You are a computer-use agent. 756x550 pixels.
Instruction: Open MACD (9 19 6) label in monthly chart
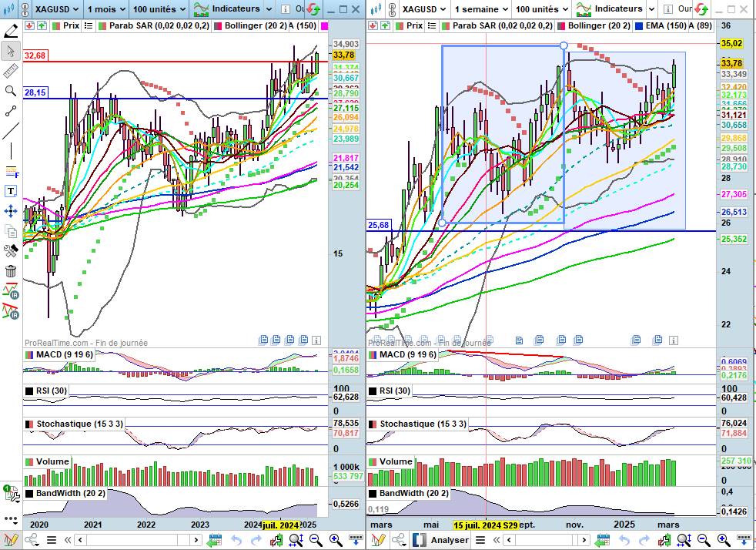pos(59,354)
